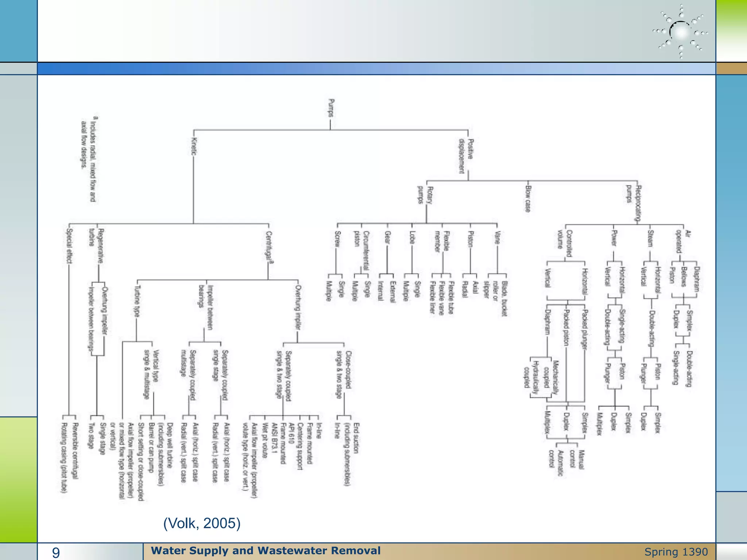Select the 'Vane' label
Screen dimensions: 747x560
click(x=497, y=238)
